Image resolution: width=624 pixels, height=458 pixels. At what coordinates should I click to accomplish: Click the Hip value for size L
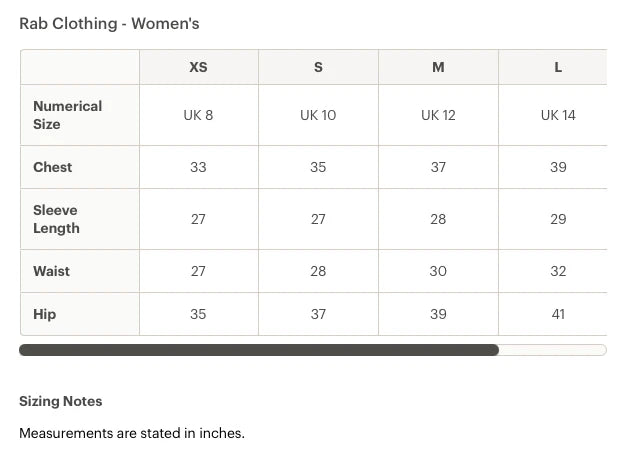[x=558, y=314]
